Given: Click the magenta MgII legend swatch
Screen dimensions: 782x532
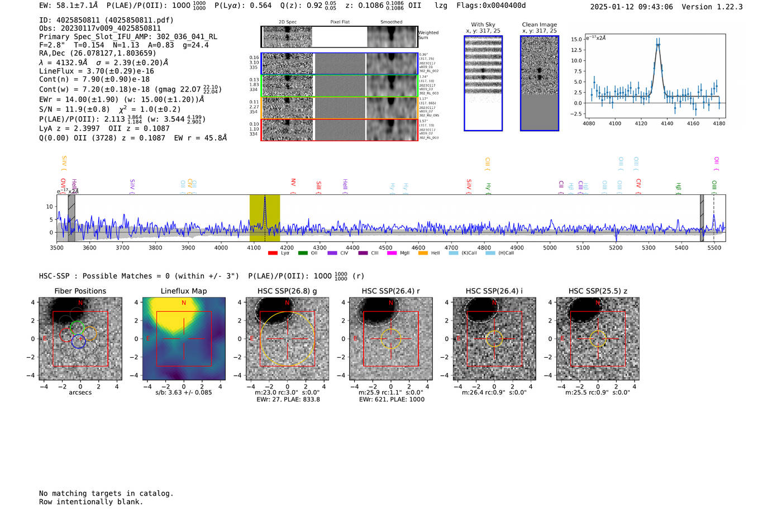Looking at the screenshot, I should (x=392, y=253).
